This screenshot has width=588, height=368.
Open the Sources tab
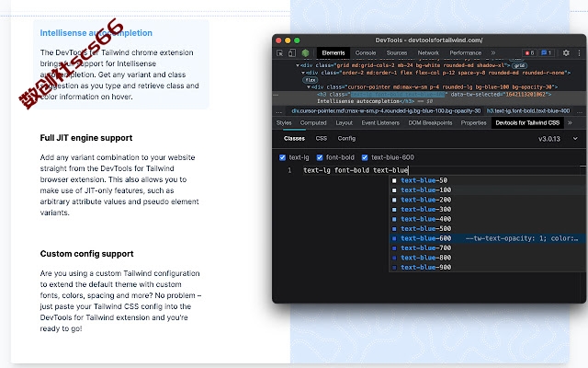coord(397,53)
